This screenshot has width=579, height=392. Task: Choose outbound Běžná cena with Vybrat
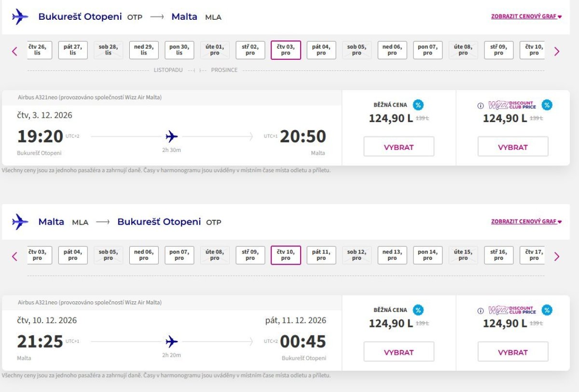coord(399,147)
